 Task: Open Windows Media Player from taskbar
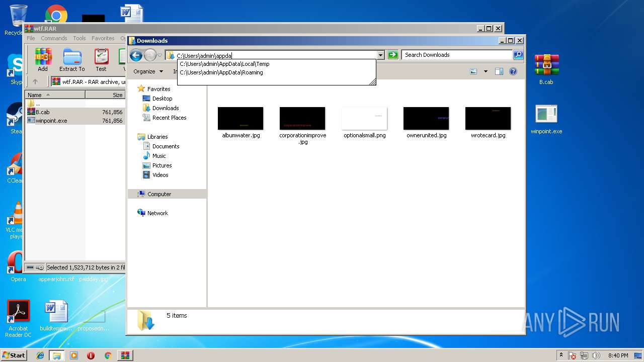click(74, 355)
